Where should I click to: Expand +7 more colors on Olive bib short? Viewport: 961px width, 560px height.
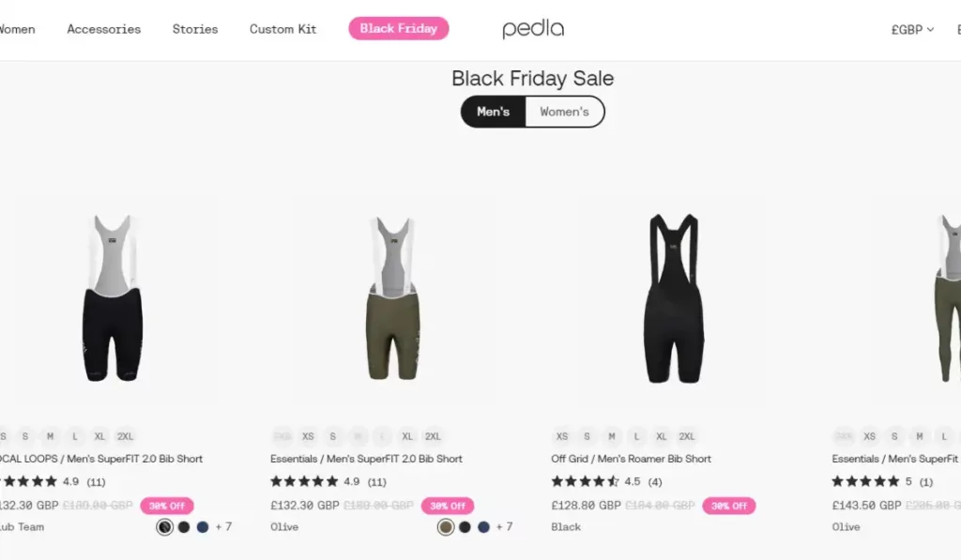[x=505, y=527]
